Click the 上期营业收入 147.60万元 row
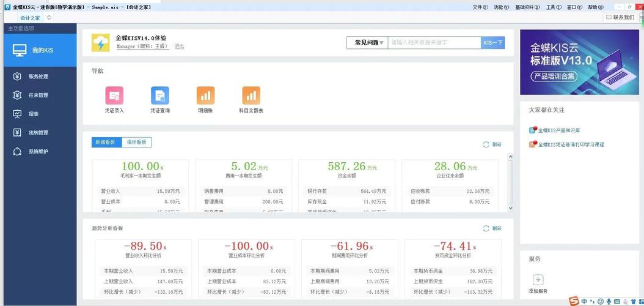Image resolution: width=644 pixels, height=306 pixels. [143, 282]
